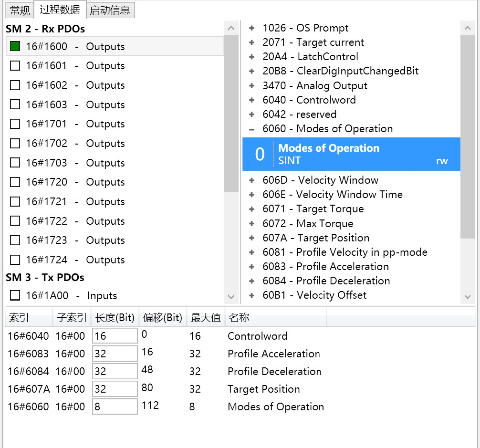The height and width of the screenshot is (448, 480).
Task: Expand the 6040 Controlword entry
Action: (x=252, y=100)
